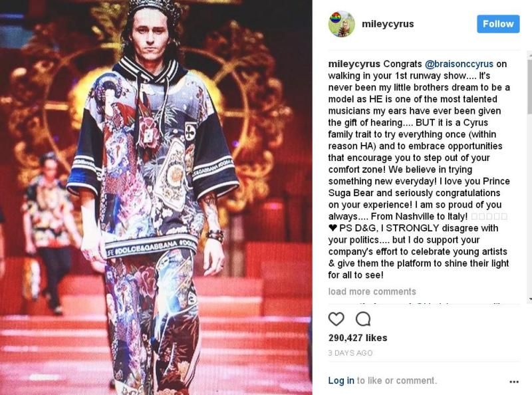View the 290,427 likes count
Image resolution: width=532 pixels, height=395 pixels.
coord(358,338)
